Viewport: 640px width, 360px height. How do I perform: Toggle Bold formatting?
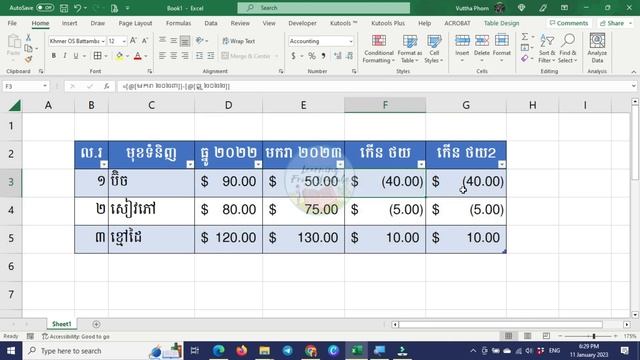pyautogui.click(x=53, y=56)
